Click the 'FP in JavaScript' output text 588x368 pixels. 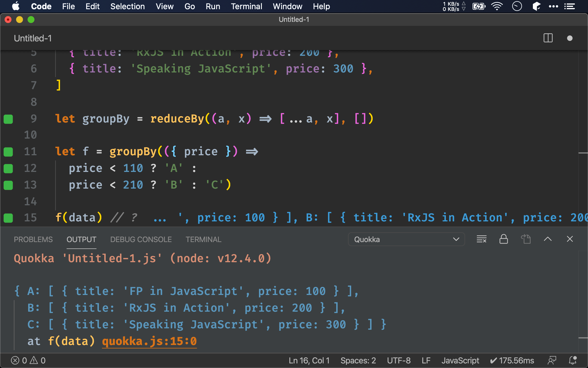click(183, 291)
